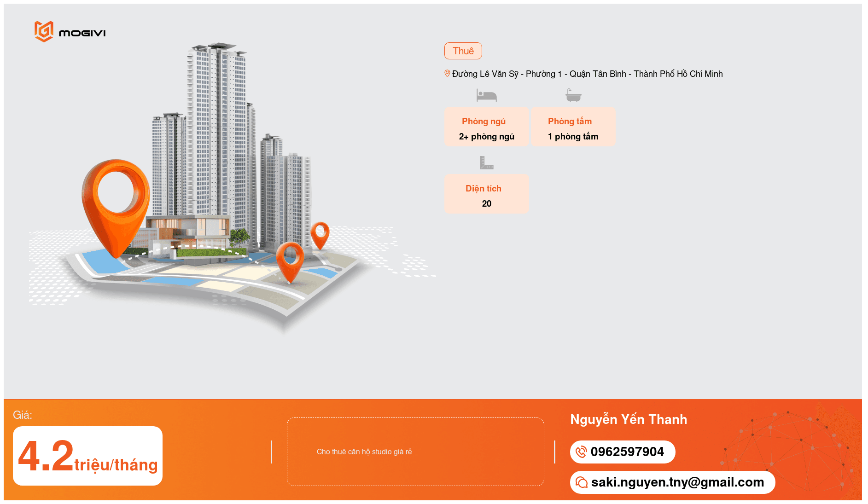The height and width of the screenshot is (504, 868).
Task: Select the Thuê tag button
Action: (x=463, y=51)
